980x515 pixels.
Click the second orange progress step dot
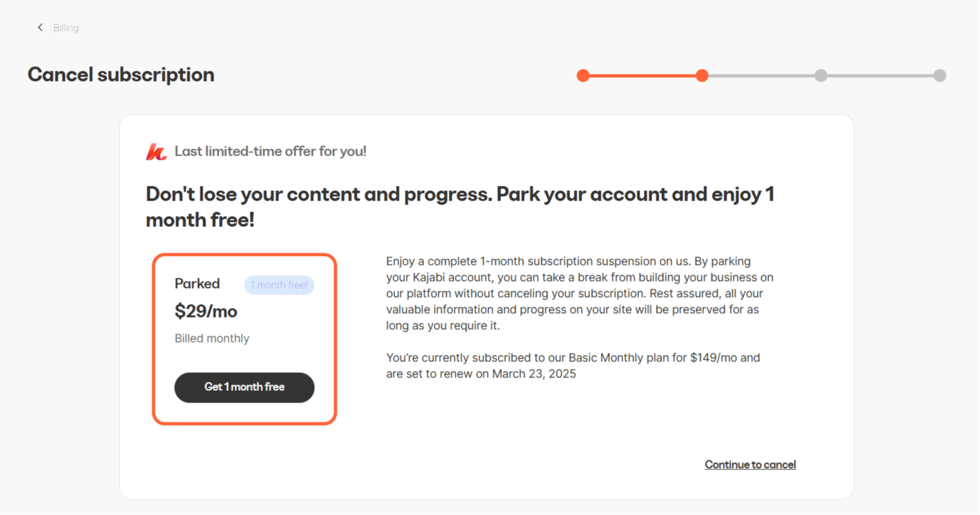click(x=702, y=76)
